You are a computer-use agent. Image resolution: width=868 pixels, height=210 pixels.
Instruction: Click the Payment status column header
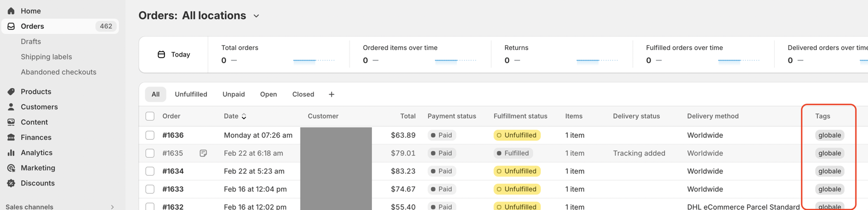451,116
